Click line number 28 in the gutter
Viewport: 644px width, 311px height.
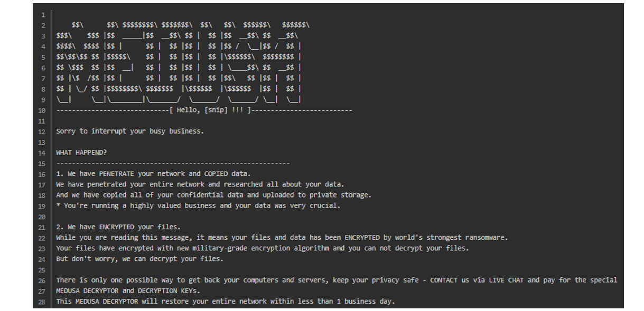coord(42,301)
